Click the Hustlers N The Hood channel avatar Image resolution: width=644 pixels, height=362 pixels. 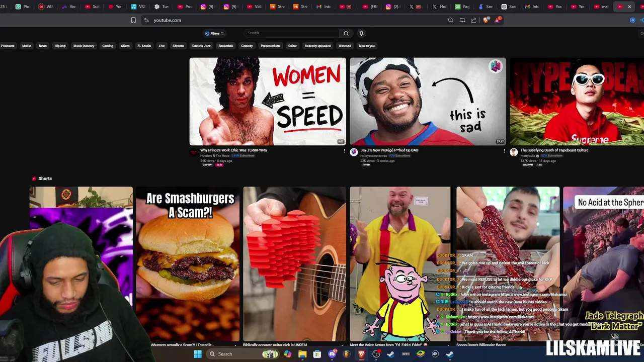click(x=194, y=152)
